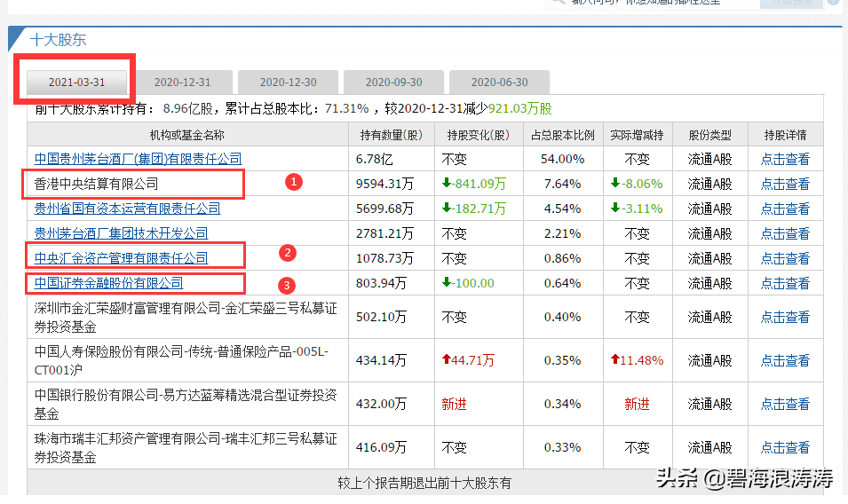Click the 7.64% share ratio
Screen dimensions: 848x504
coord(562,184)
